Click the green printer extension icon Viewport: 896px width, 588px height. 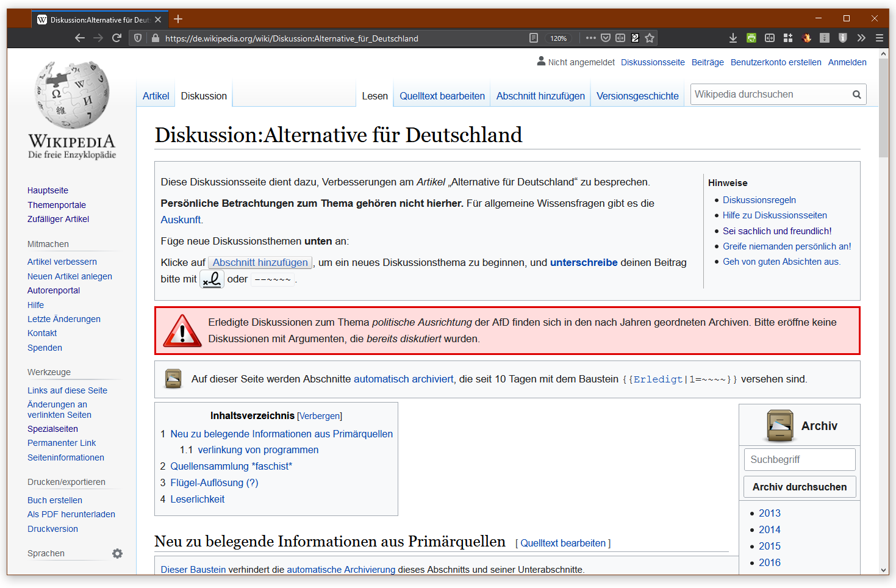(751, 38)
